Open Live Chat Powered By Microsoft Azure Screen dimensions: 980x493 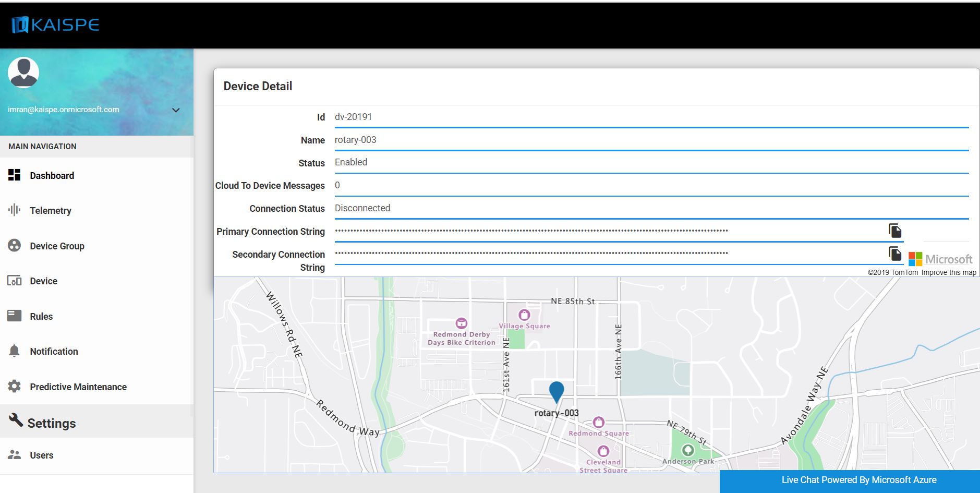[x=858, y=480]
